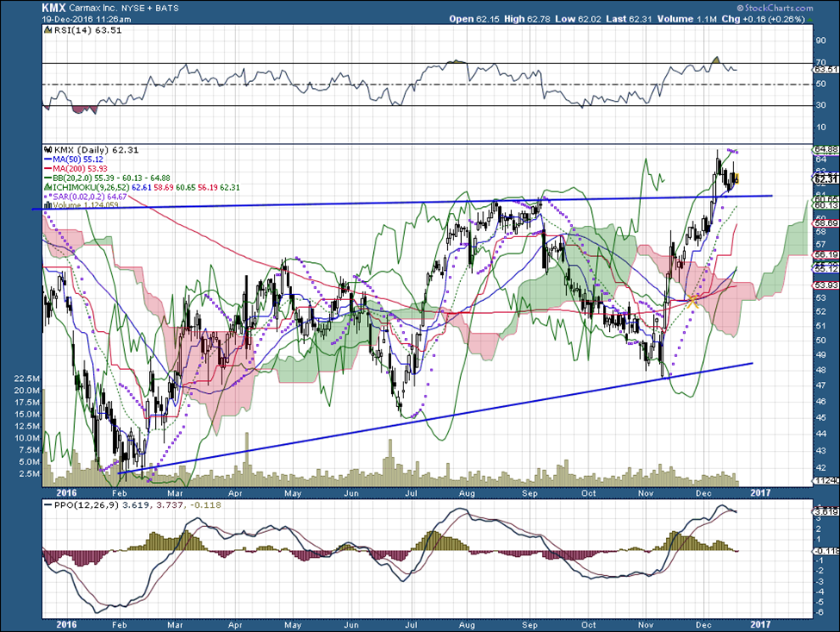Click the 58.69 red price axis flag

click(826, 223)
